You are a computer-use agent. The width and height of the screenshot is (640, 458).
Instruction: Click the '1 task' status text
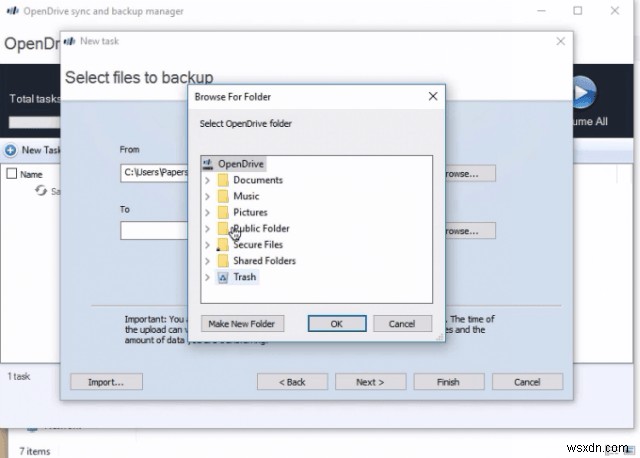(19, 376)
